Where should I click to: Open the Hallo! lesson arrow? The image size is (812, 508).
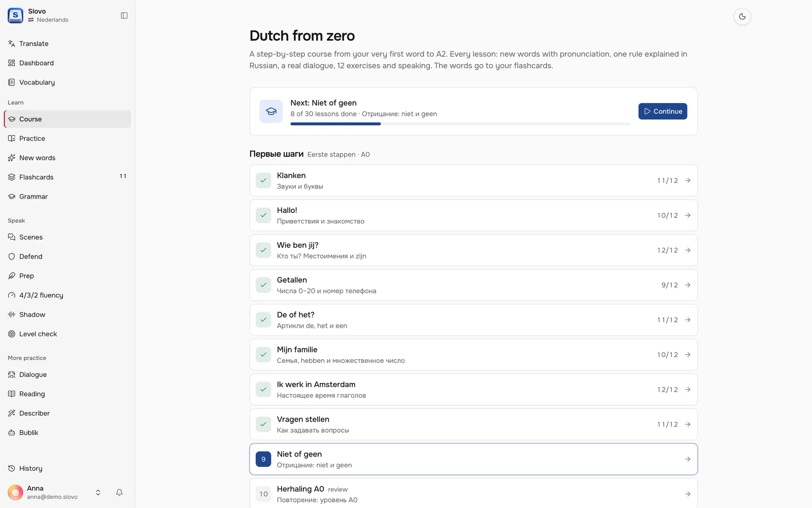pyautogui.click(x=688, y=215)
